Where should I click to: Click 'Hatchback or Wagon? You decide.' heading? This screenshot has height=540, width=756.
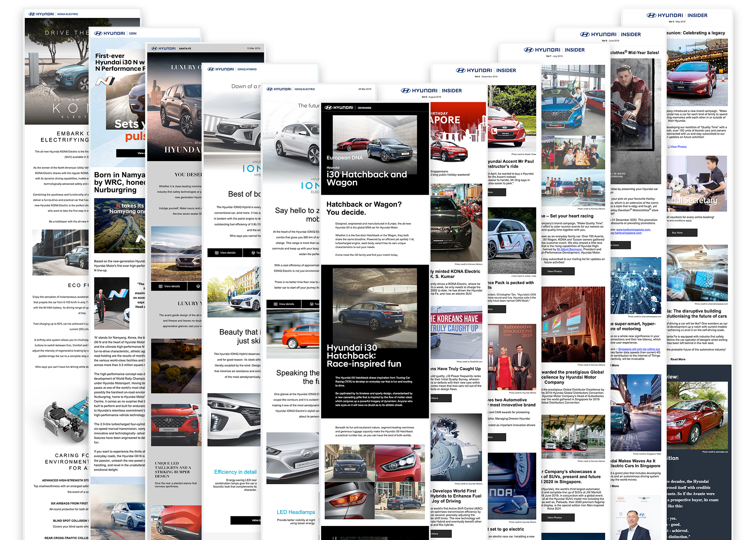click(x=364, y=208)
